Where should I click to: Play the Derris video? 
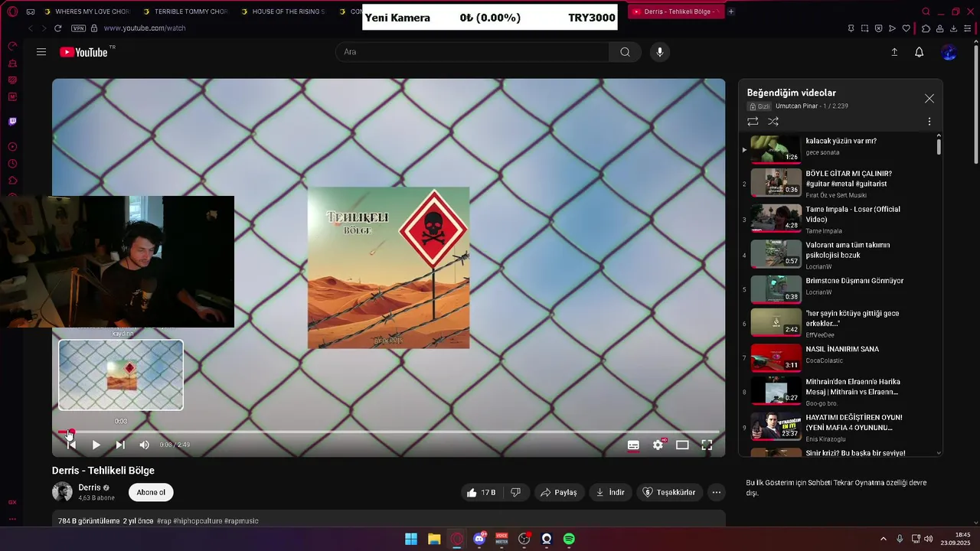(x=96, y=445)
